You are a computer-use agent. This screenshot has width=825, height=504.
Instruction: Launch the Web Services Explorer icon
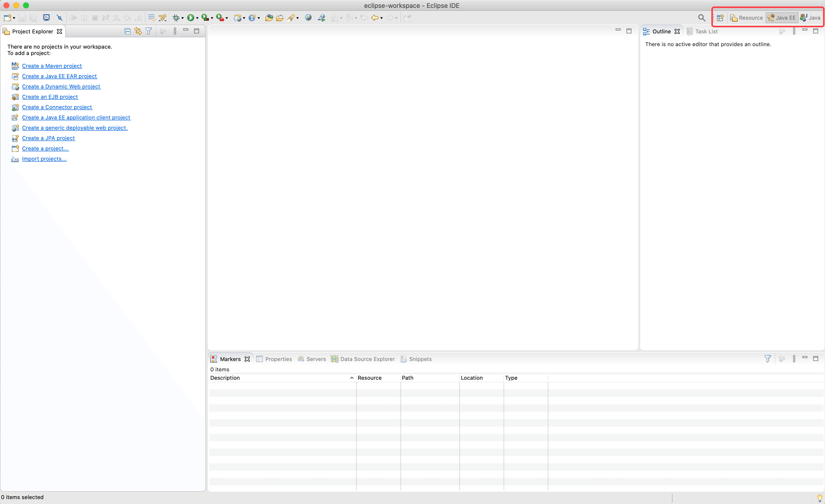(x=322, y=18)
